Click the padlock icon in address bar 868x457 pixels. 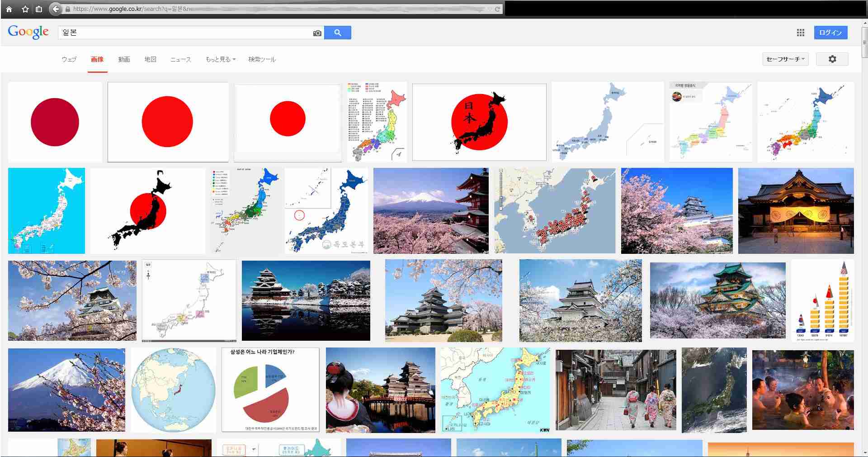pos(68,9)
